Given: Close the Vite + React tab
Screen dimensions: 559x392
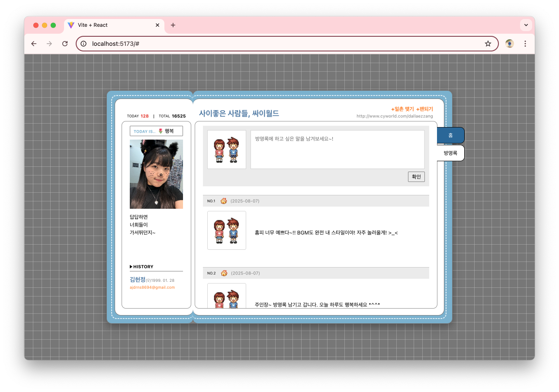Looking at the screenshot, I should pos(157,25).
